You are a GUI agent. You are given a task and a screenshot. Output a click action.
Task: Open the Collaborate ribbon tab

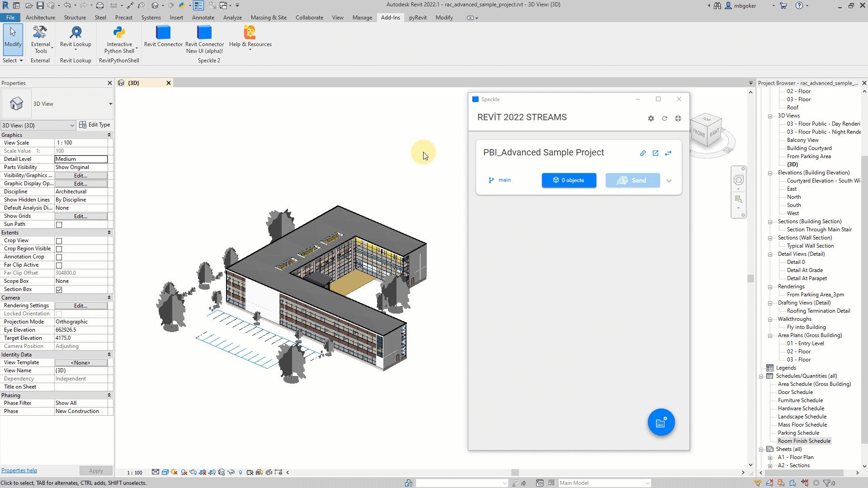tap(309, 18)
